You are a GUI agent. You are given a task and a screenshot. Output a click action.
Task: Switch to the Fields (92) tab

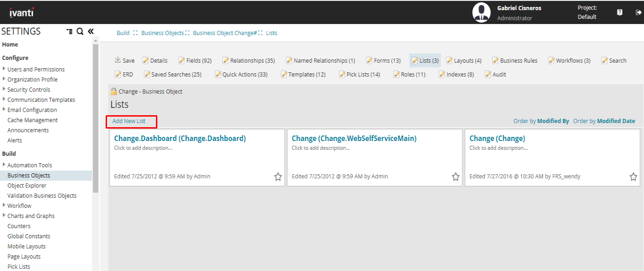point(195,60)
